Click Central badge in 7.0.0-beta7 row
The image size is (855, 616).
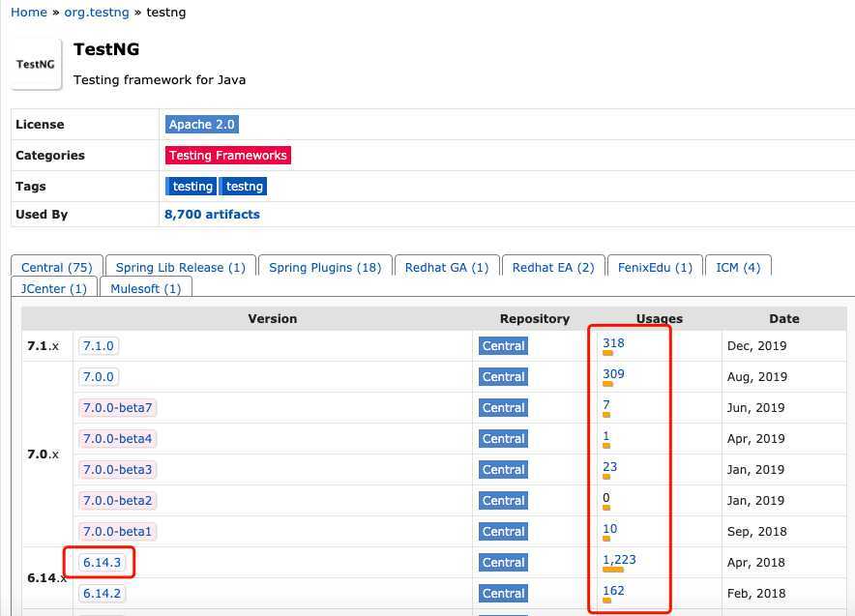click(x=503, y=408)
